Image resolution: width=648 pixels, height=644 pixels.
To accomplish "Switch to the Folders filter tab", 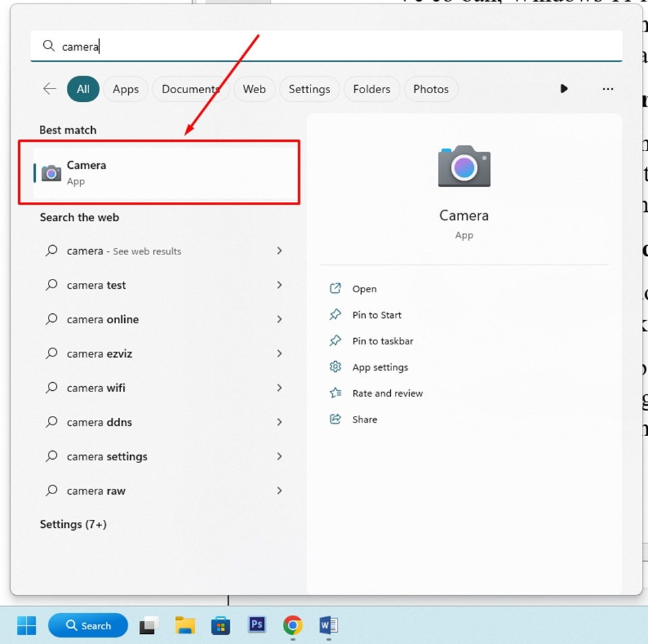I will click(x=371, y=89).
